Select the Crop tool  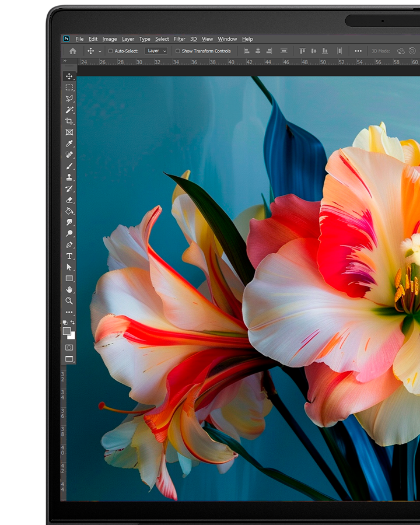tap(69, 121)
